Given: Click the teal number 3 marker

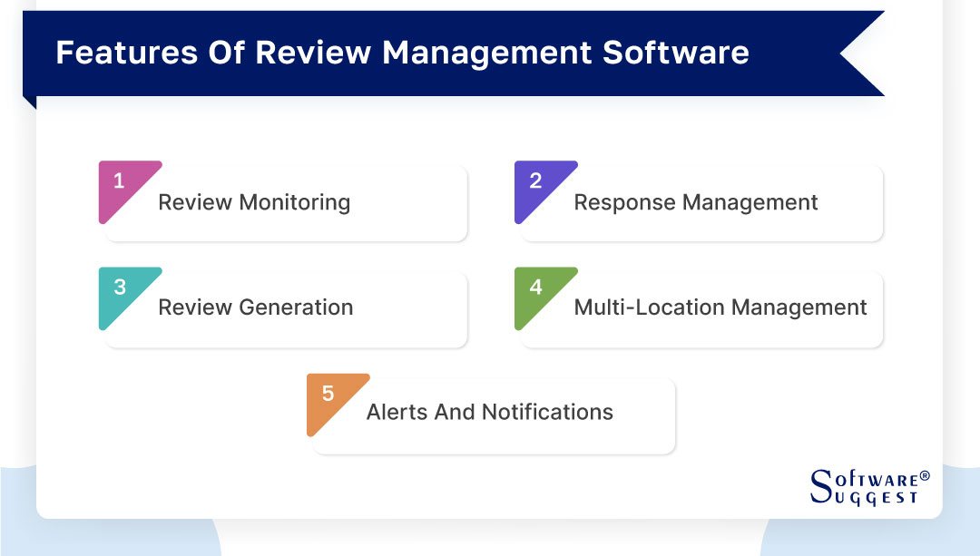Looking at the screenshot, I should 118,287.
